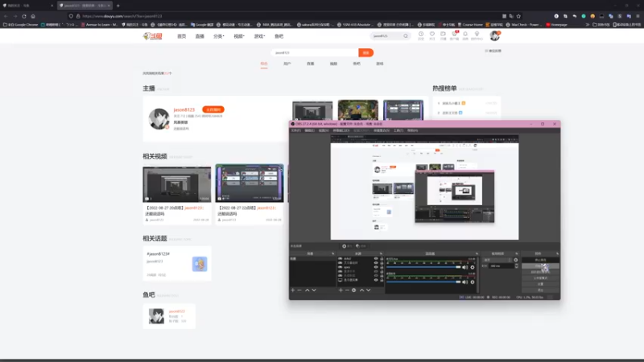Click the Properties gear button above OBS docks
The image size is (644, 362).
pos(347,246)
